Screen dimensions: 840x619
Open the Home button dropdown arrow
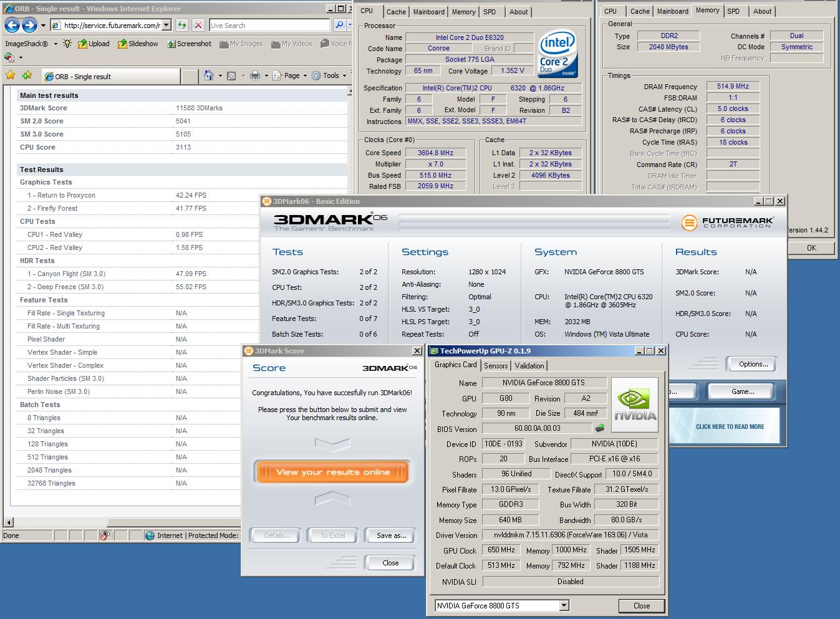[220, 75]
